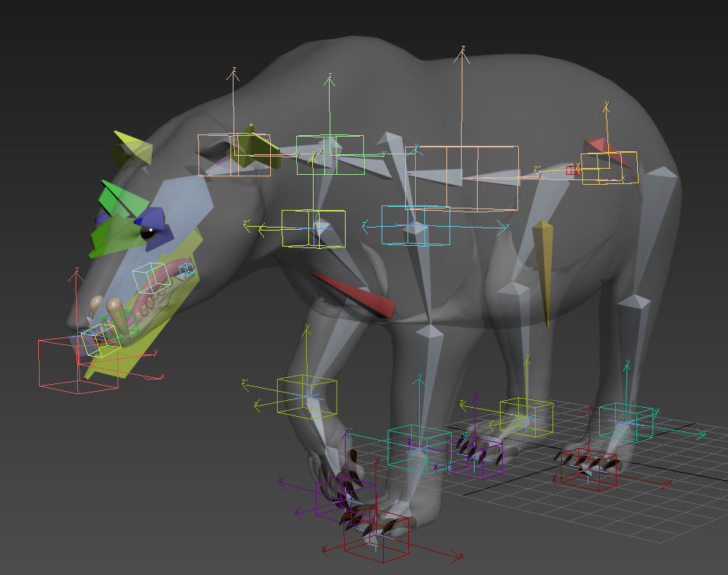
Task: Select the tiny red box control at the tail base
Action: coord(572,170)
